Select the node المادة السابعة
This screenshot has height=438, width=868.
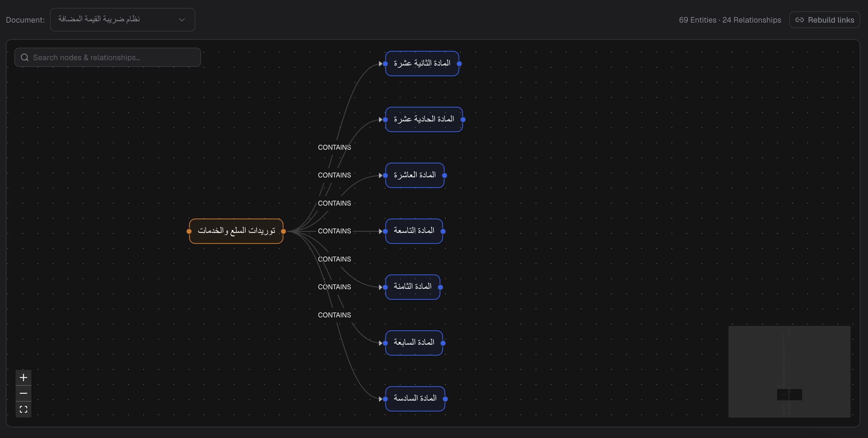(x=414, y=343)
